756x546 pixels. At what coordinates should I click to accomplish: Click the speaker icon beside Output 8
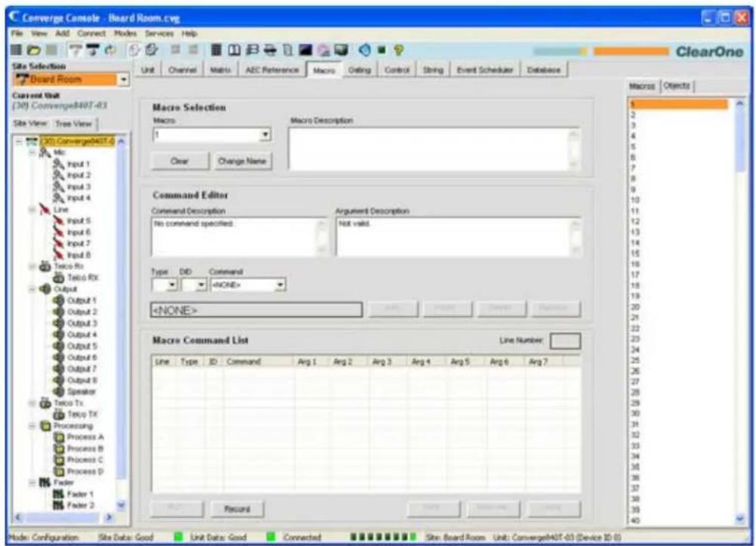pyautogui.click(x=58, y=380)
